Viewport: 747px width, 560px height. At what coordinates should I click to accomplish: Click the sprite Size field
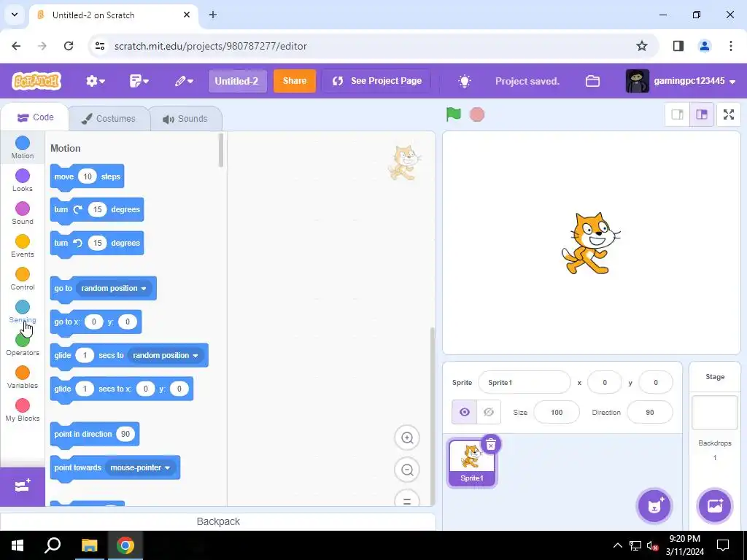pyautogui.click(x=557, y=413)
